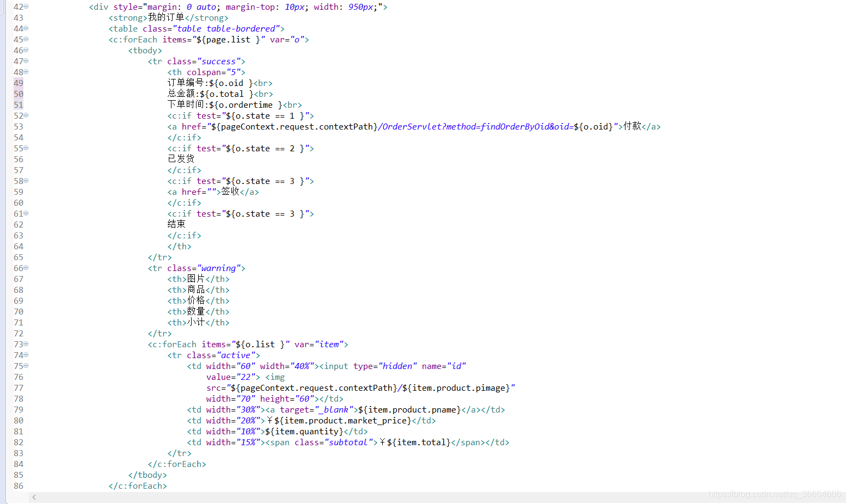Click line number 49 in the gutter

point(19,83)
